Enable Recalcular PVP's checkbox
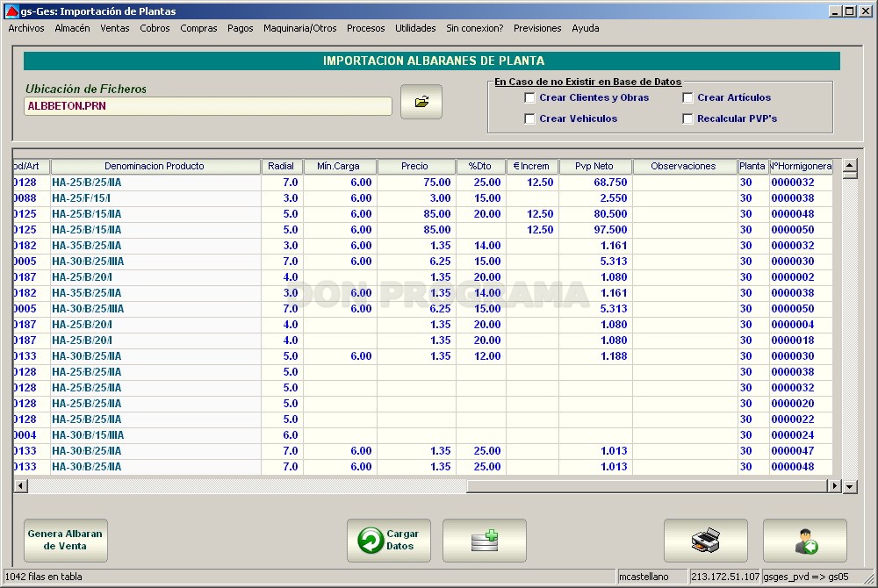 (x=687, y=118)
